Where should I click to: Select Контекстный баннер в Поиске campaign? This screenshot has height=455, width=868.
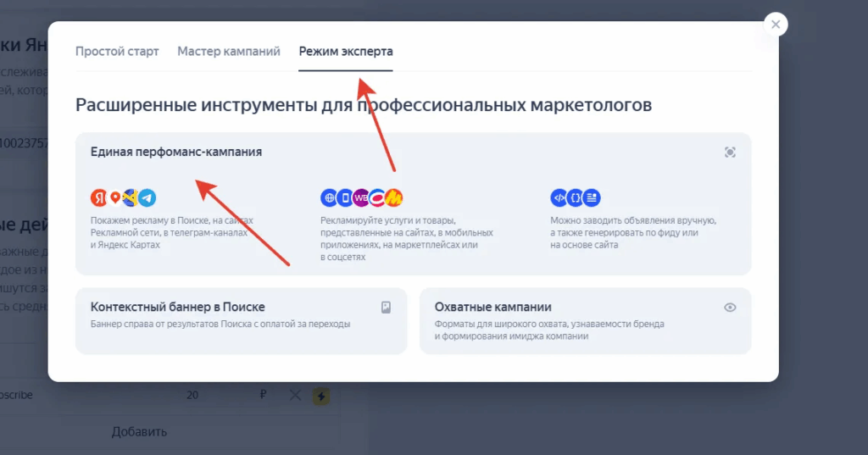[178, 308]
